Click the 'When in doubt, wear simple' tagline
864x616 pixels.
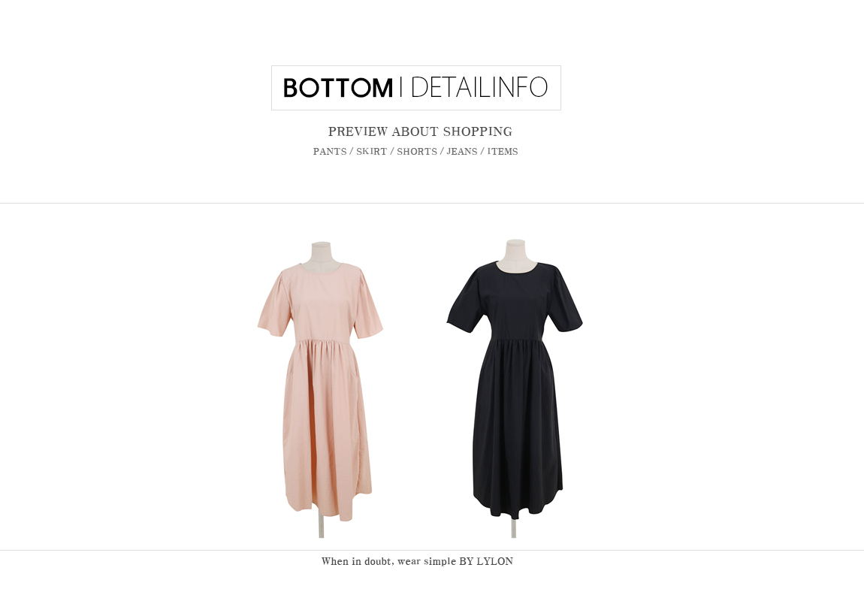389,561
